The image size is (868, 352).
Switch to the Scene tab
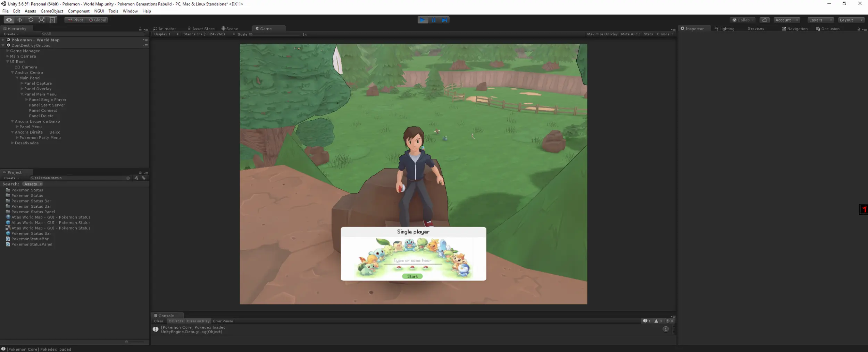click(x=230, y=29)
